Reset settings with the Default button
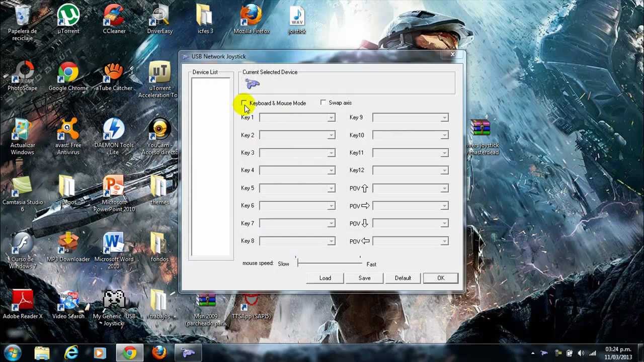644x362 pixels. click(403, 278)
